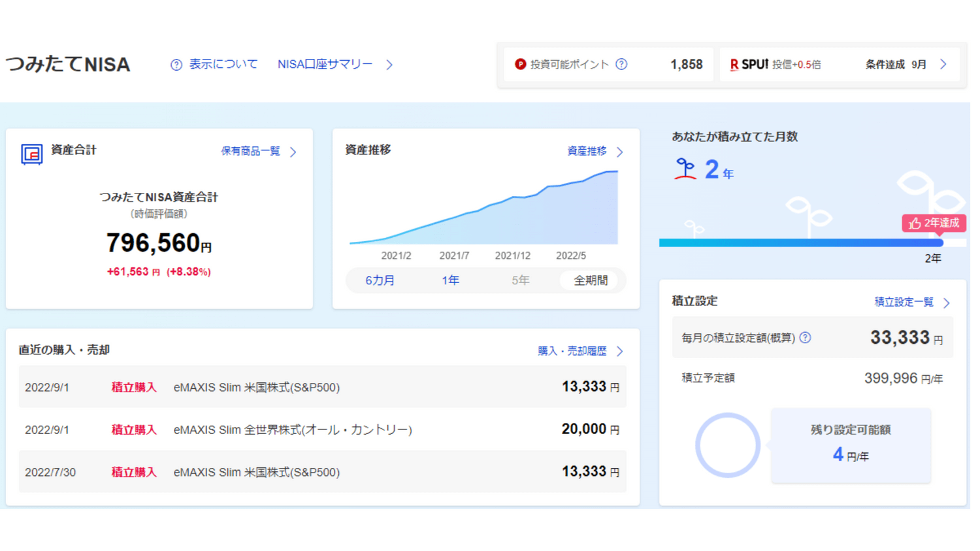Expand NISA口座サマリー with its chevron
This screenshot has height=551, width=980.
389,65
